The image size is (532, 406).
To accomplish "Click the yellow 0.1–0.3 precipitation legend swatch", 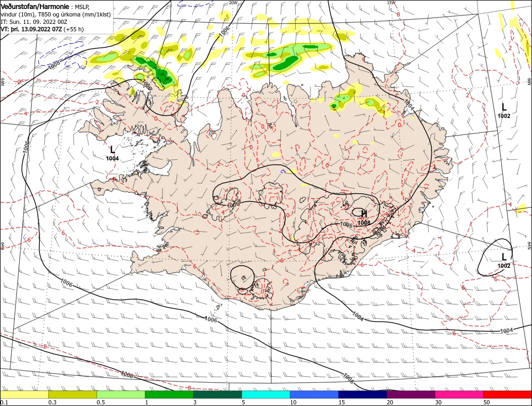I will click(x=24, y=394).
